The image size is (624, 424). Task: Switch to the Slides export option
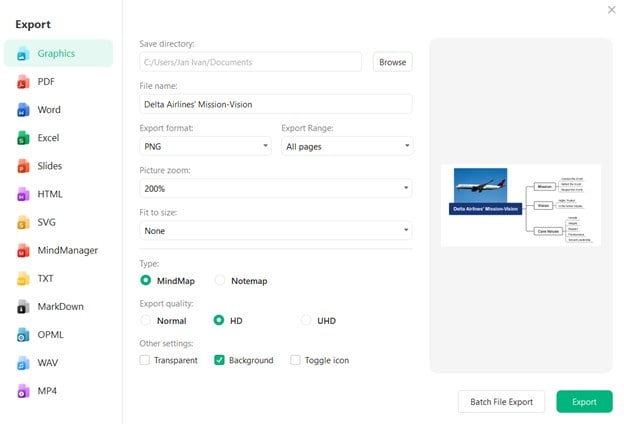[58, 166]
